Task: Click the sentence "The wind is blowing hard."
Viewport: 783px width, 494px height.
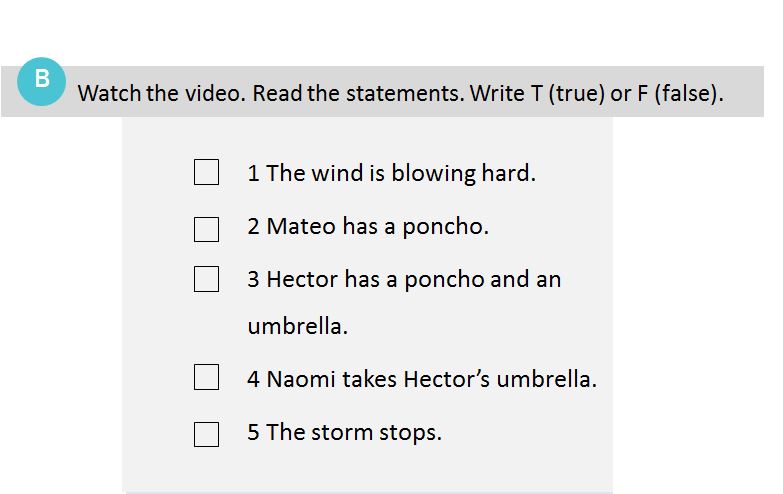Action: [401, 173]
